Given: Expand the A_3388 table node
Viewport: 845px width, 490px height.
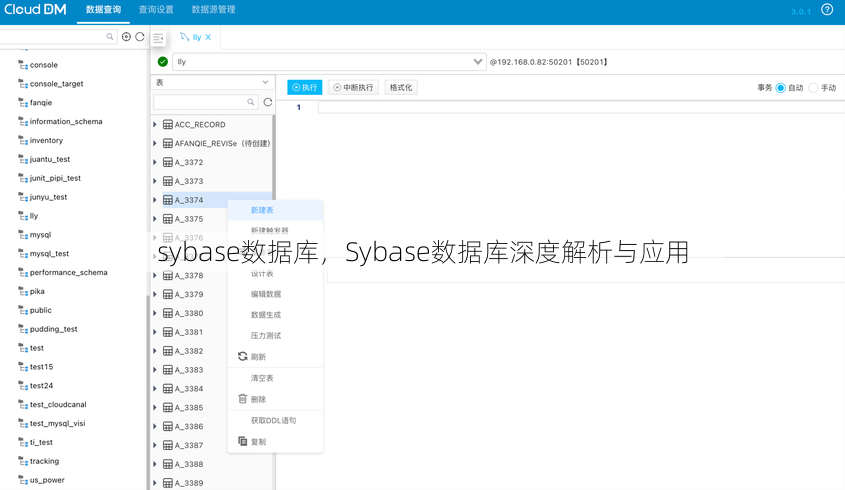Looking at the screenshot, I should coord(155,464).
